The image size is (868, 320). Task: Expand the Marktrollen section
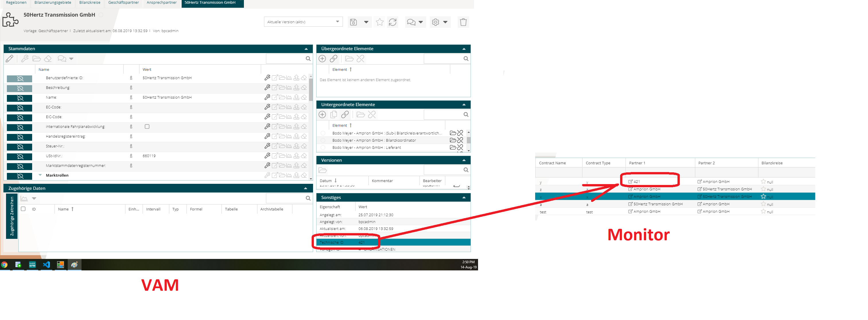click(x=40, y=175)
